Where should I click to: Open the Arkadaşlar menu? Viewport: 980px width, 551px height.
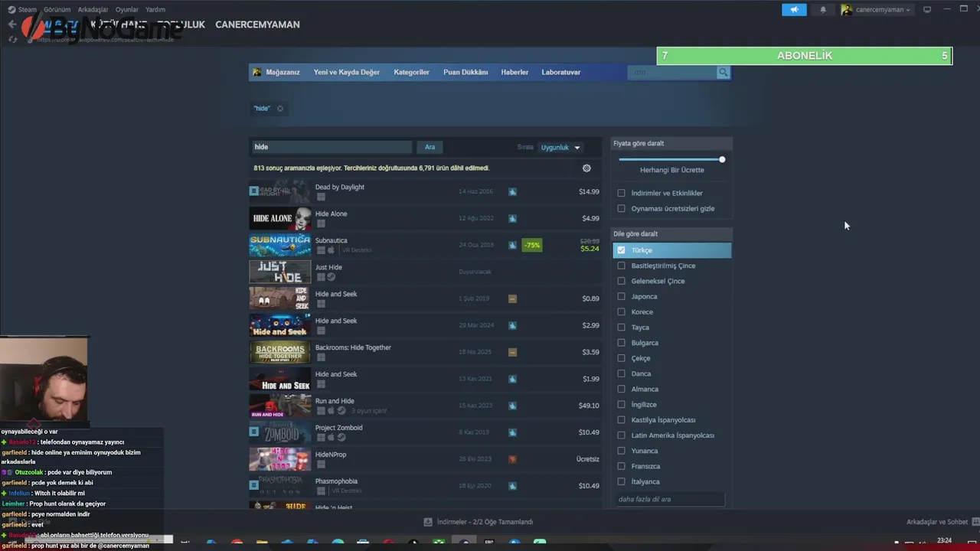[x=93, y=10]
